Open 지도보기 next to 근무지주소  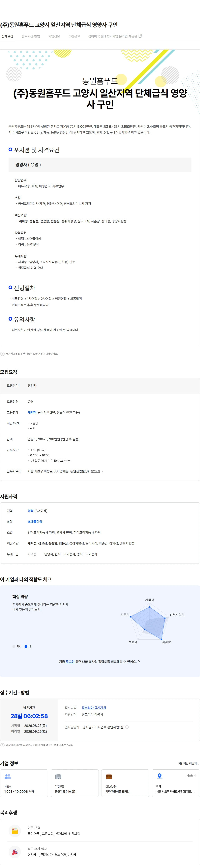coord(95,471)
